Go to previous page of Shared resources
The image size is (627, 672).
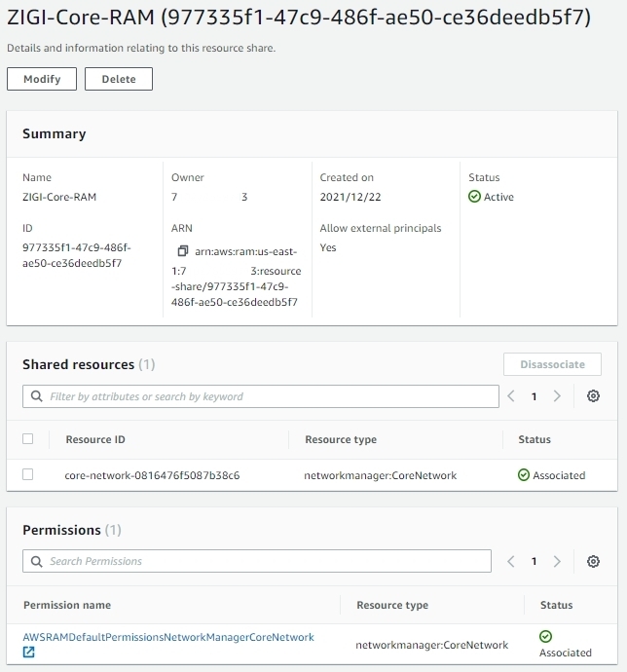(x=511, y=396)
